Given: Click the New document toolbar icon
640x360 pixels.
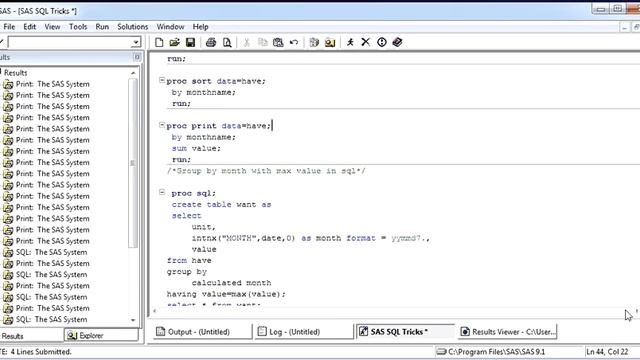Looking at the screenshot, I should [x=159, y=42].
